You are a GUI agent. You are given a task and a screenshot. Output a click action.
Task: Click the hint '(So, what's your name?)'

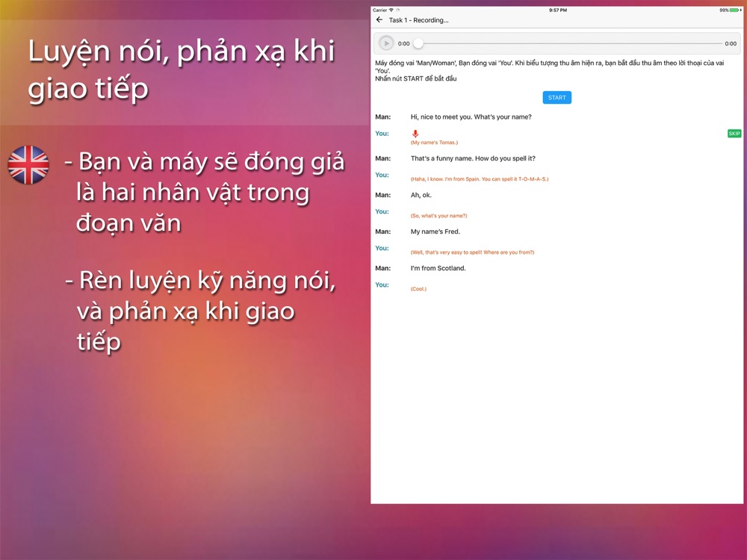tap(438, 216)
